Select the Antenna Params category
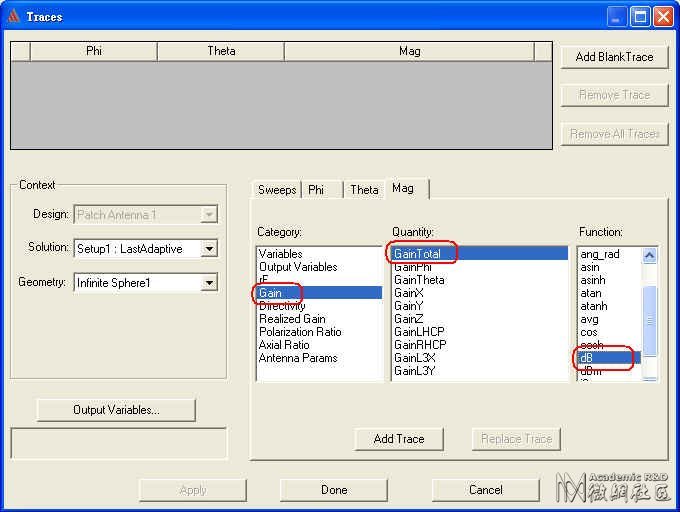The image size is (680, 512). tap(319, 358)
